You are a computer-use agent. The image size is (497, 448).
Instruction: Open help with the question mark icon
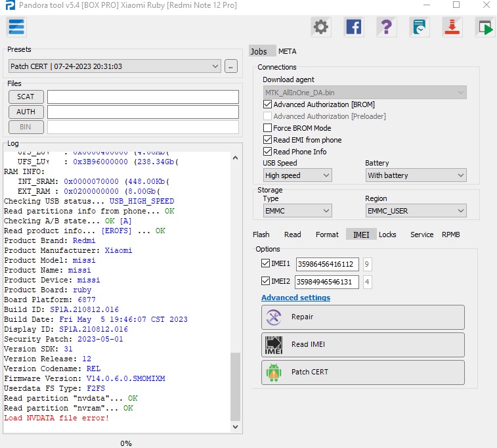coord(386,27)
